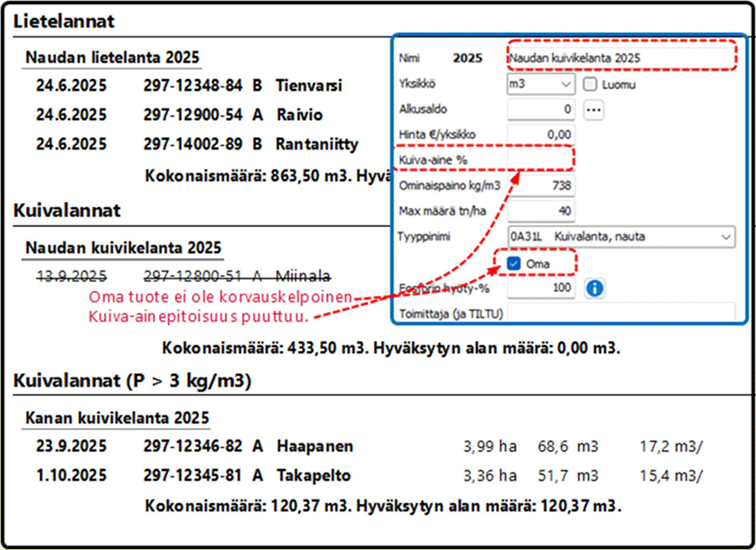This screenshot has width=756, height=550.
Task: Click the blue info icon beside Fosforin hyöty-%
Action: pos(596,288)
